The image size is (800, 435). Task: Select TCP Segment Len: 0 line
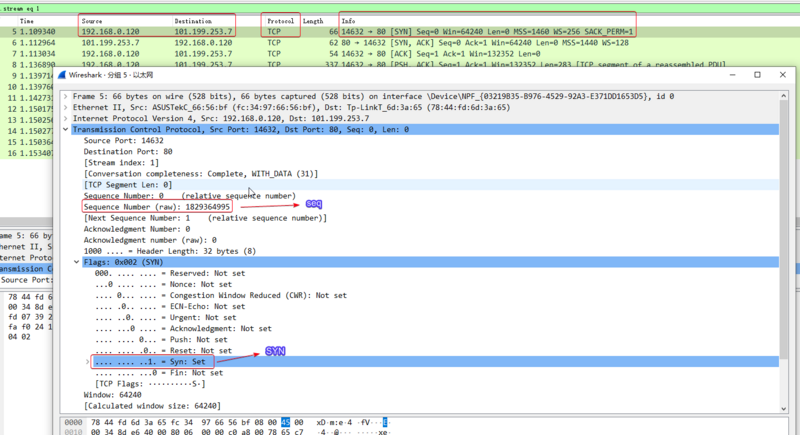tap(128, 185)
